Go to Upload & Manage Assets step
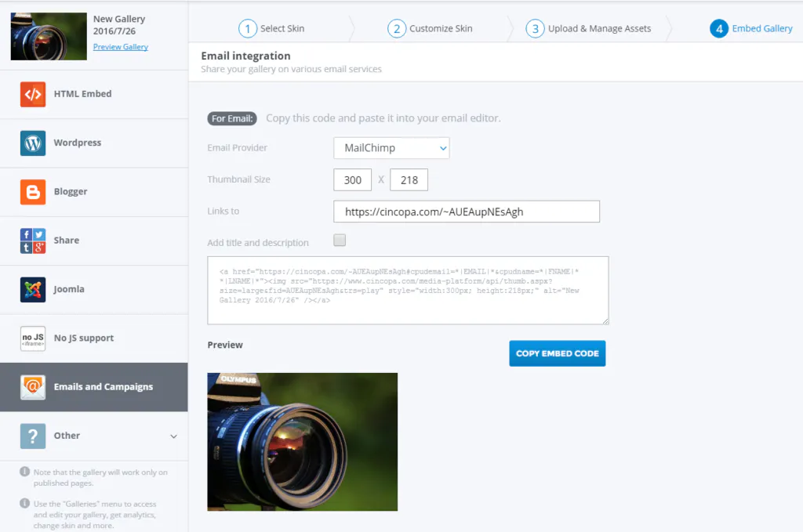 pos(588,29)
